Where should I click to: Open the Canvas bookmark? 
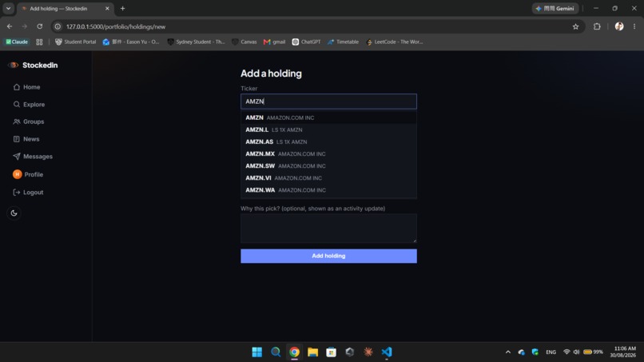coord(244,42)
